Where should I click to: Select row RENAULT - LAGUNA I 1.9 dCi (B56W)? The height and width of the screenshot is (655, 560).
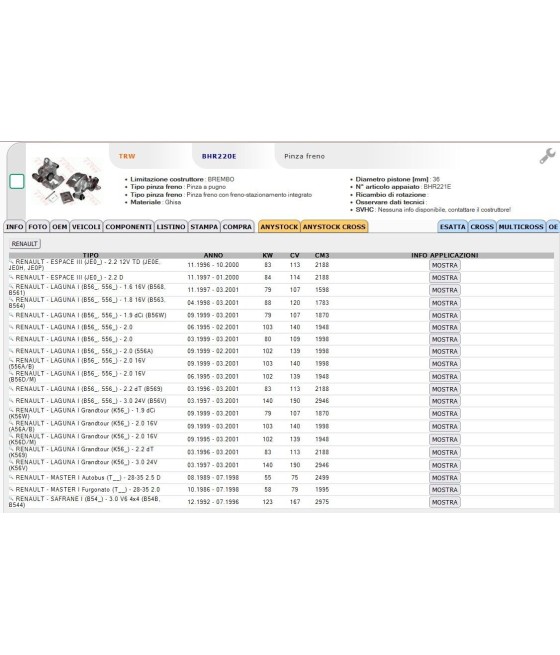click(x=281, y=315)
